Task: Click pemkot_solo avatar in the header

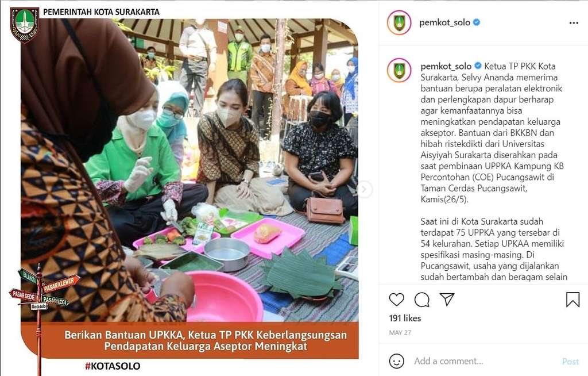Action: pyautogui.click(x=399, y=22)
